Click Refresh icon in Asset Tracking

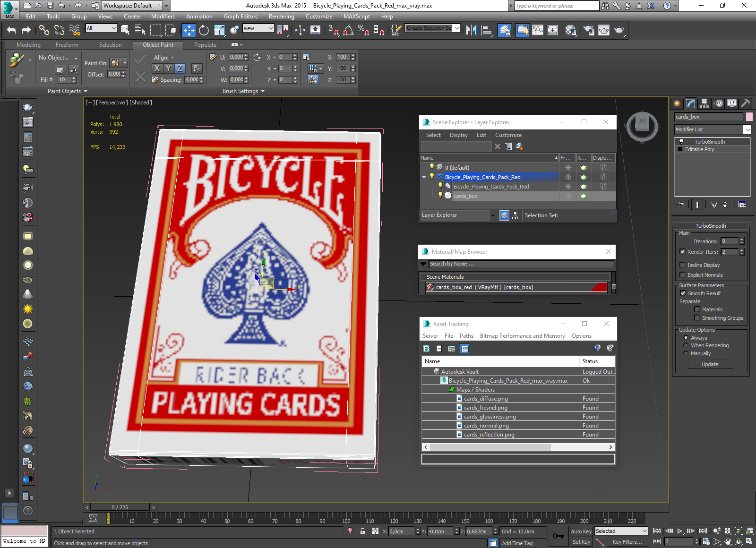tap(426, 349)
